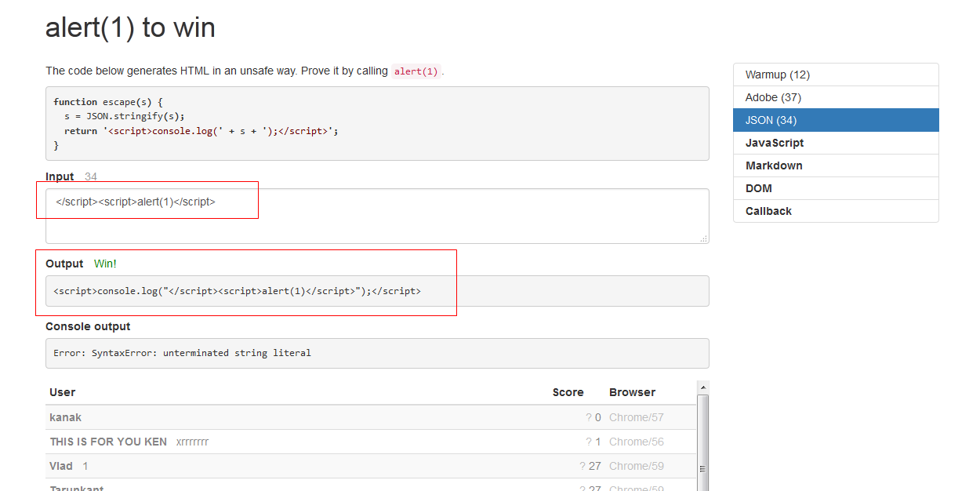Click the Browser column header
Viewport: 980px width, 491px height.
click(632, 392)
